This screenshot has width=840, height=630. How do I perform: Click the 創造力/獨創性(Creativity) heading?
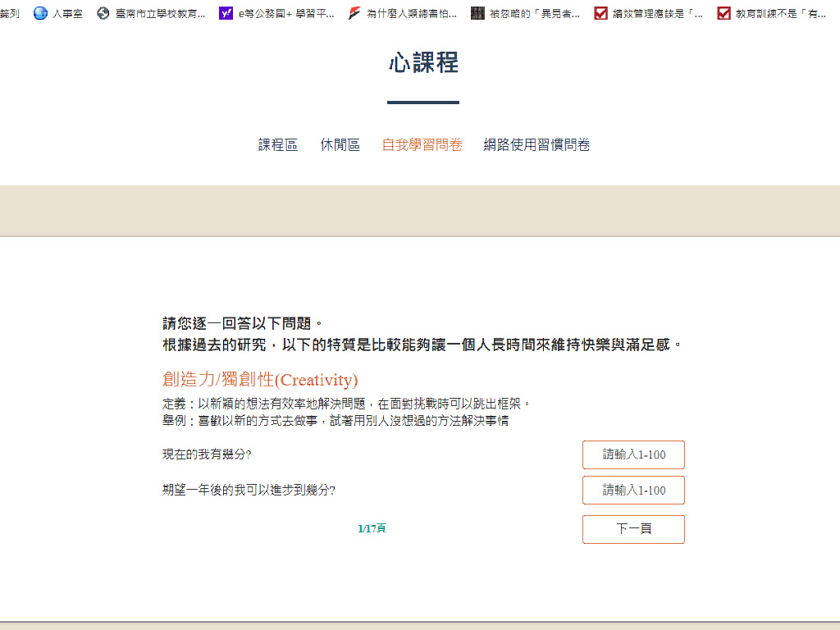coord(260,380)
